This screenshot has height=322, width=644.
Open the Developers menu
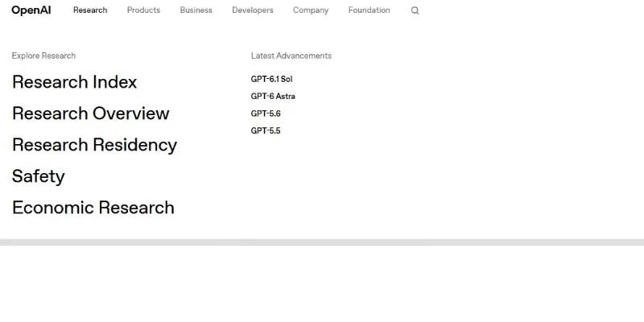pos(253,10)
